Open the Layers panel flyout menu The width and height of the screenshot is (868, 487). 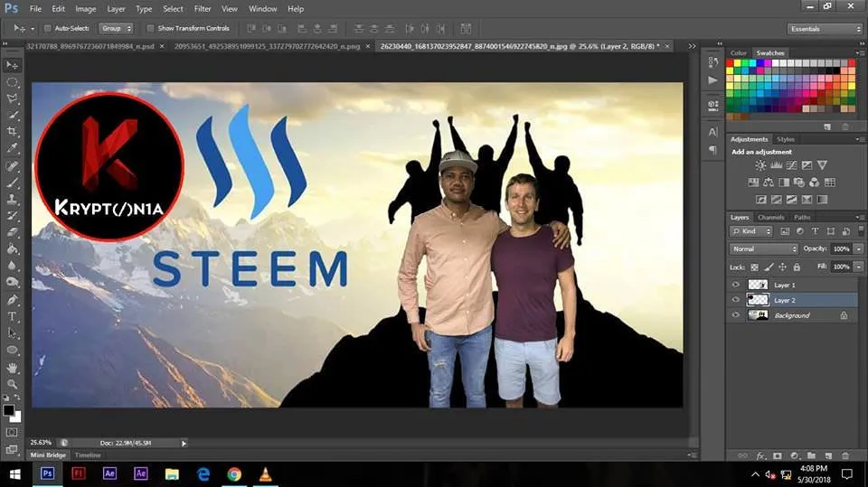[x=859, y=218]
